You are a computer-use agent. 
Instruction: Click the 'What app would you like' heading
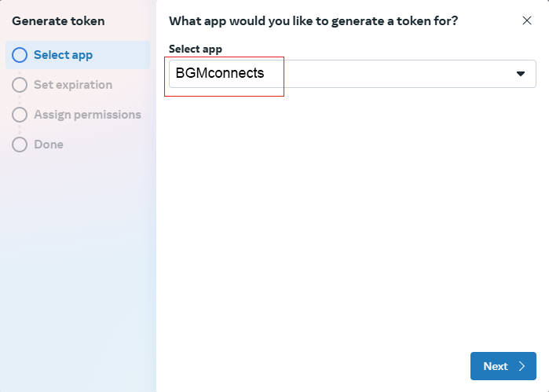pos(313,21)
